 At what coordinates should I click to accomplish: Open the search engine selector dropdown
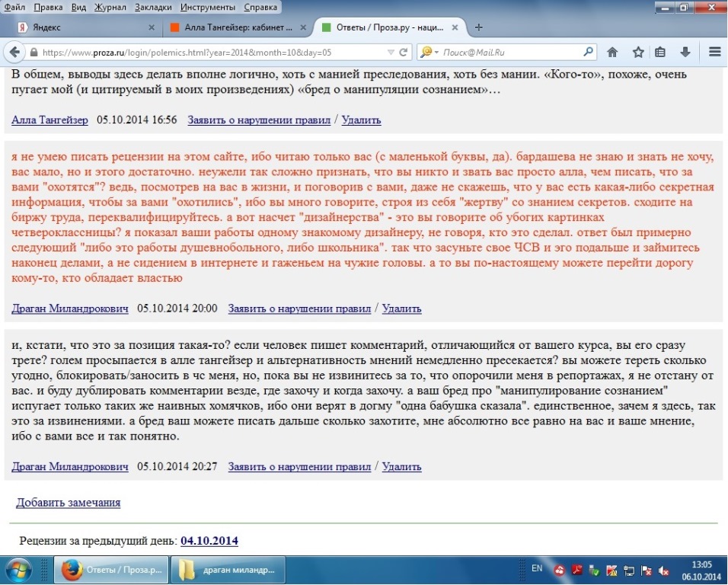click(x=429, y=53)
